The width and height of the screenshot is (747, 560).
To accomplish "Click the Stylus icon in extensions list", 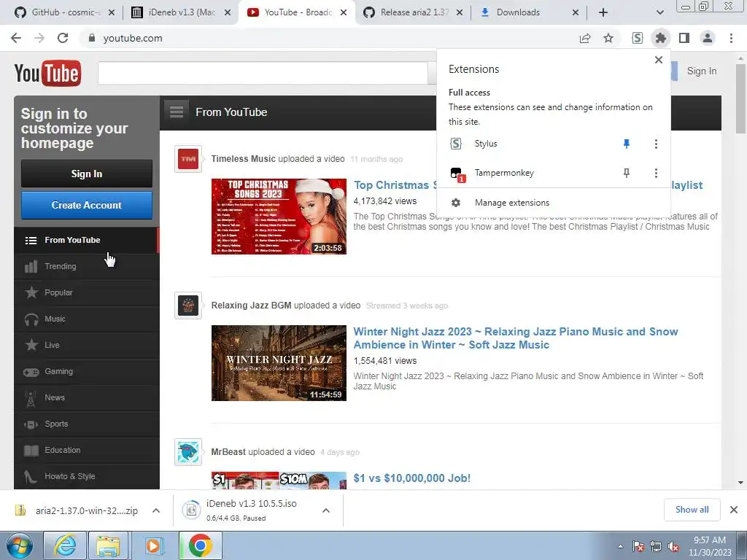I will pos(456,144).
